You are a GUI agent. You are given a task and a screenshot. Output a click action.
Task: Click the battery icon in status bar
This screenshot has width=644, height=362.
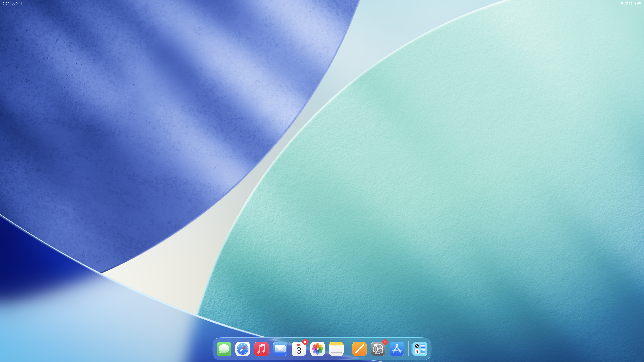[639, 4]
